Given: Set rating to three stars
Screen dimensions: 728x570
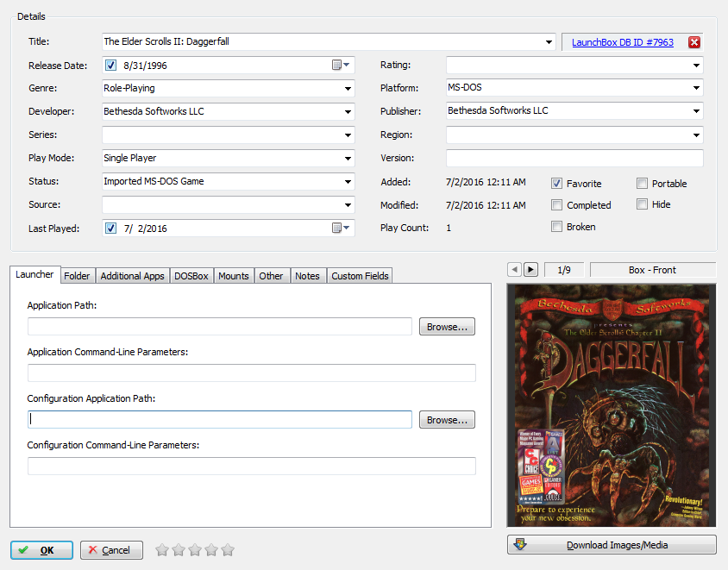Looking at the screenshot, I should [x=195, y=550].
